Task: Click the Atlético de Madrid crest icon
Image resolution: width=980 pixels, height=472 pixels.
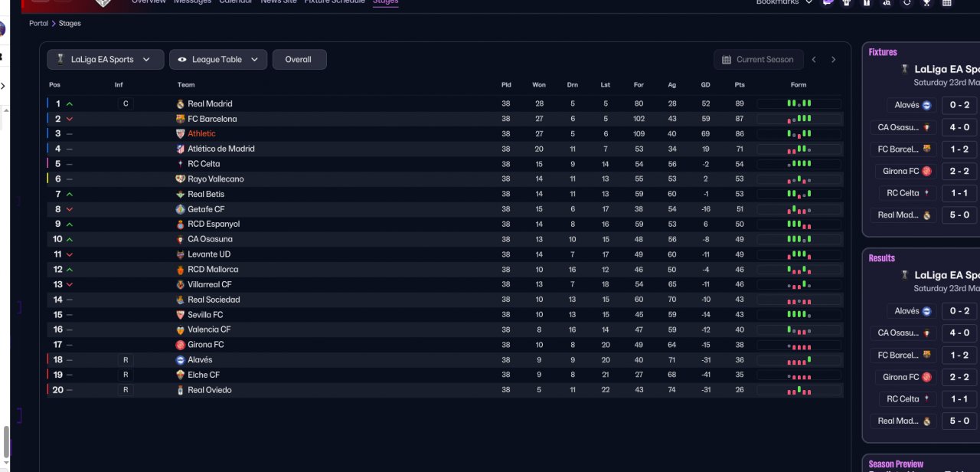Action: [x=181, y=149]
